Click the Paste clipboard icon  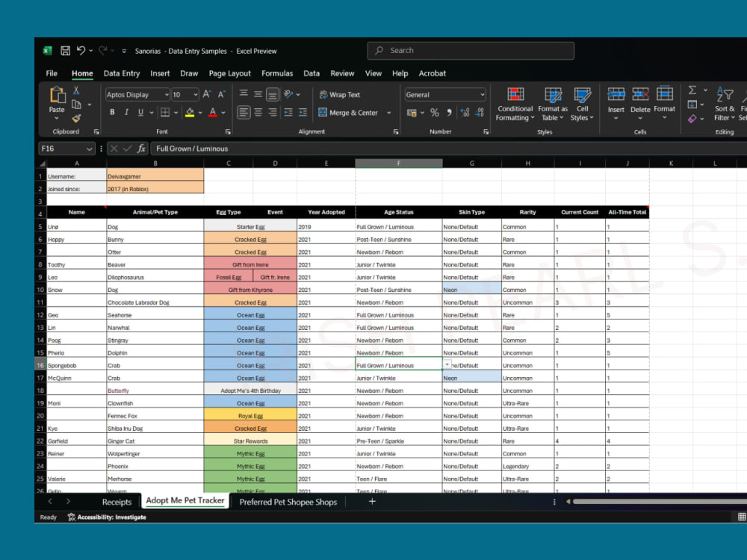point(58,95)
